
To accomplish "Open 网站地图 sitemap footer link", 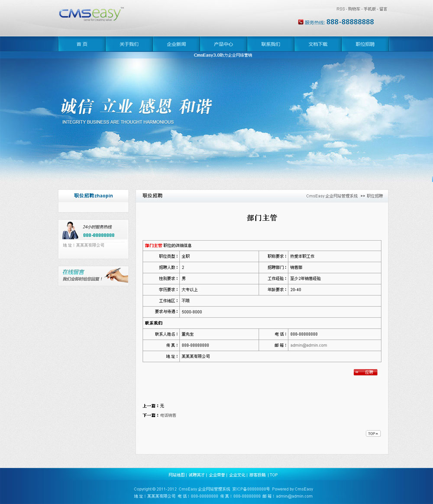I will pyautogui.click(x=176, y=475).
